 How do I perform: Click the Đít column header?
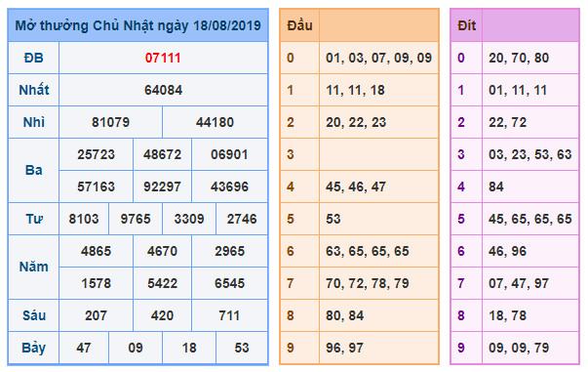point(466,25)
